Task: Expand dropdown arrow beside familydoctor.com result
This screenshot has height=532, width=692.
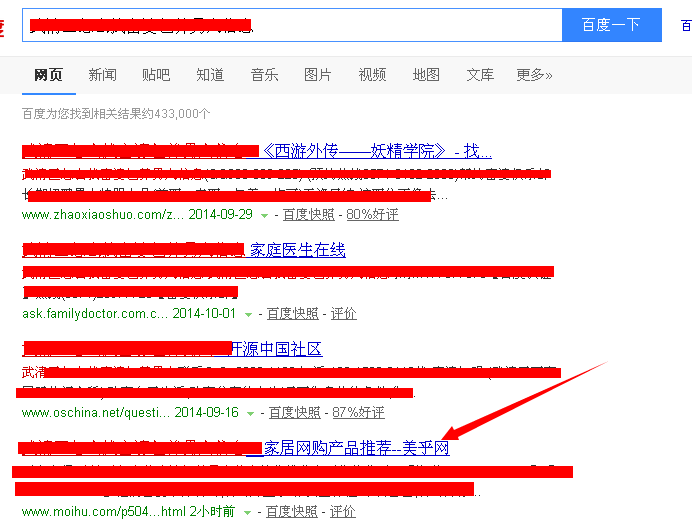Action: (248, 314)
